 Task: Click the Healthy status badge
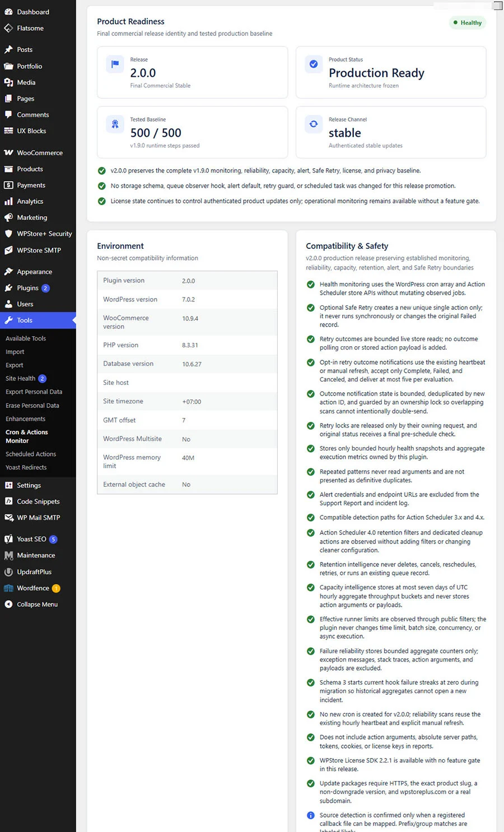[x=468, y=23]
